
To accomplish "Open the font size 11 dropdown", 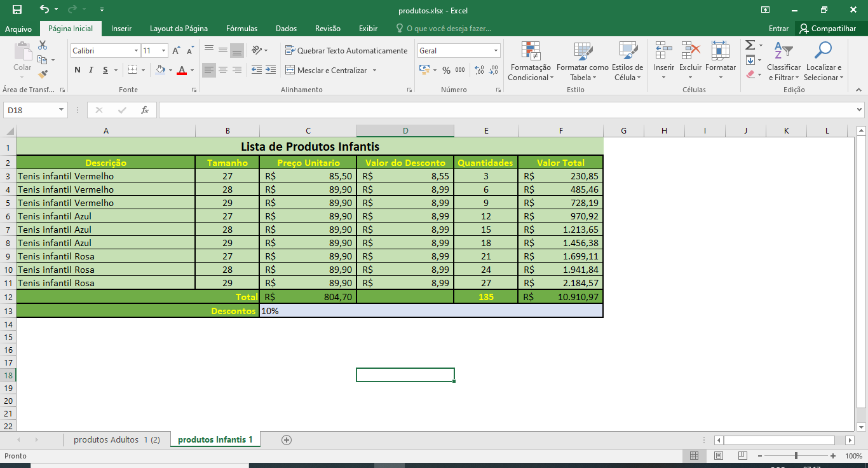I will (x=164, y=50).
